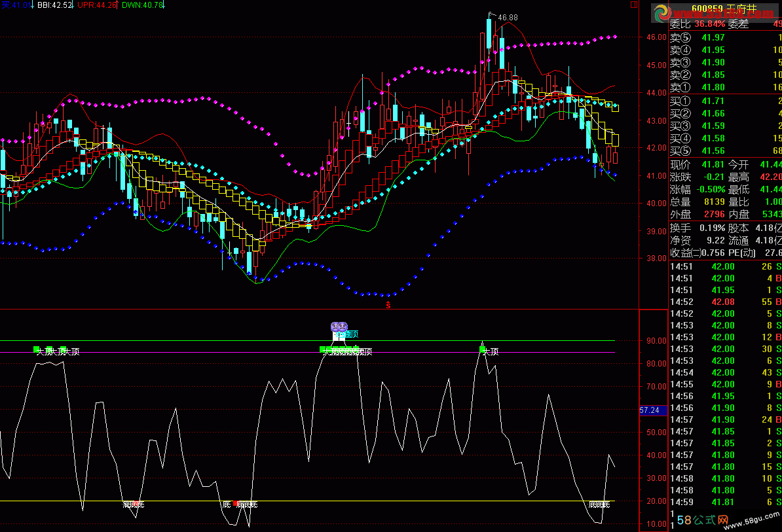This screenshot has width=782, height=532.
Task: Click the 底底底 label at the last trough
Action: coord(599,505)
